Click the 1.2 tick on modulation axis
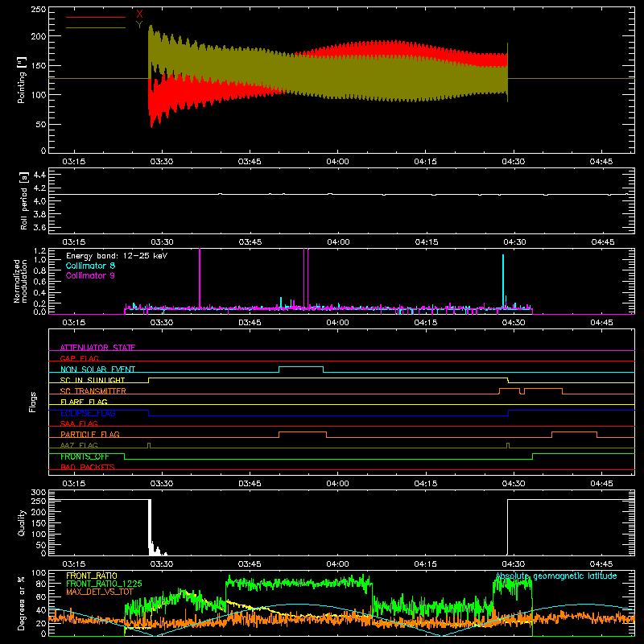 (x=39, y=251)
